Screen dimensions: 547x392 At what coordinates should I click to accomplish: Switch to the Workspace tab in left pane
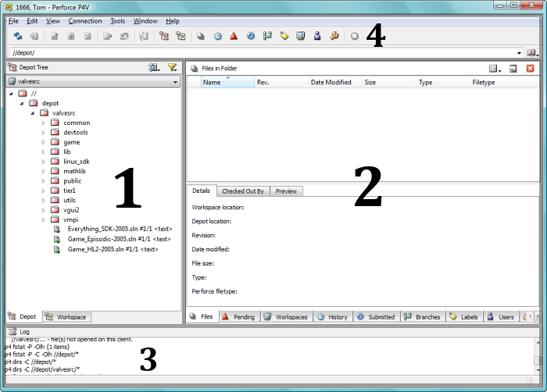tap(66, 317)
